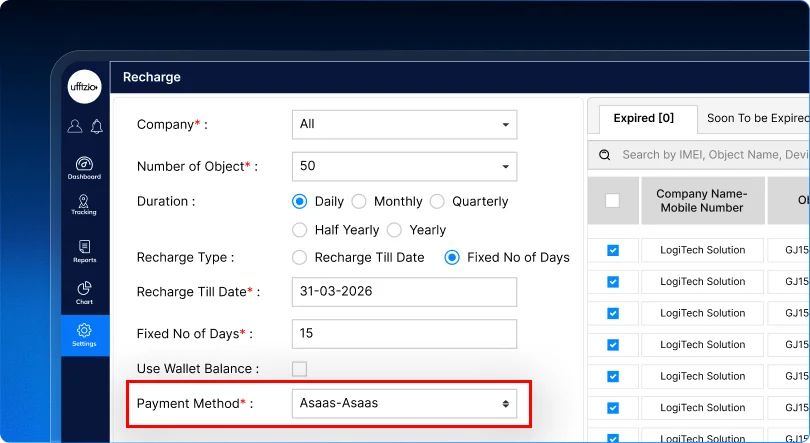This screenshot has height=443, width=810.
Task: Open Settings from the sidebar
Action: point(85,335)
